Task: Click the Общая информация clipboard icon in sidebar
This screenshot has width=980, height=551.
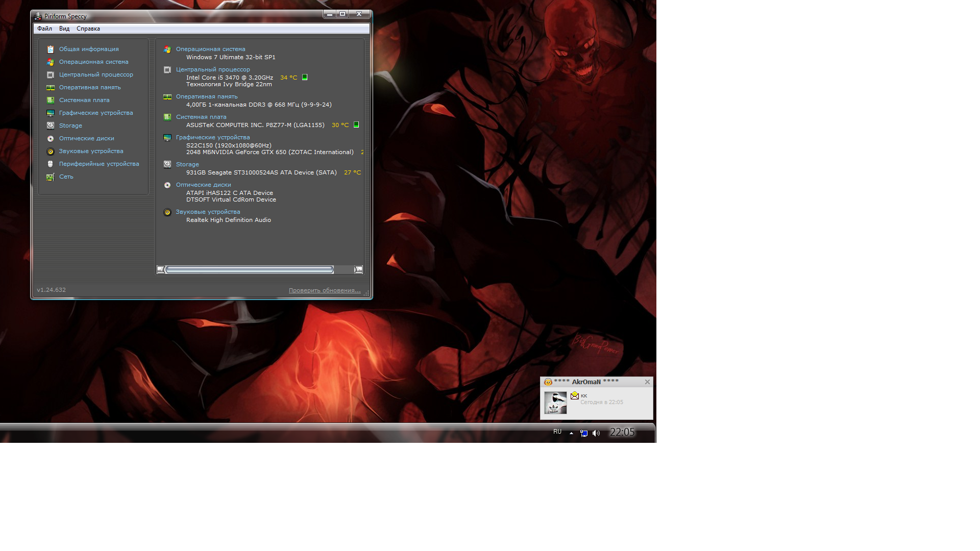Action: tap(51, 49)
